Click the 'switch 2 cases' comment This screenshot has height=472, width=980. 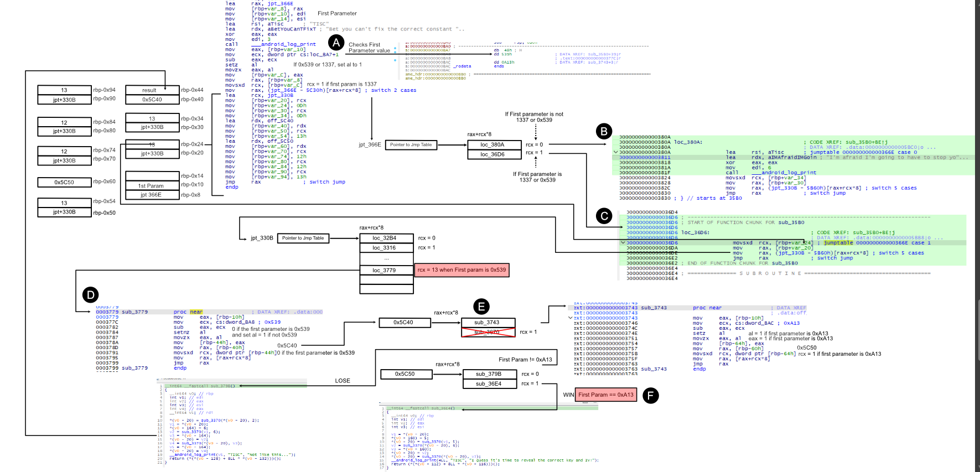393,90
